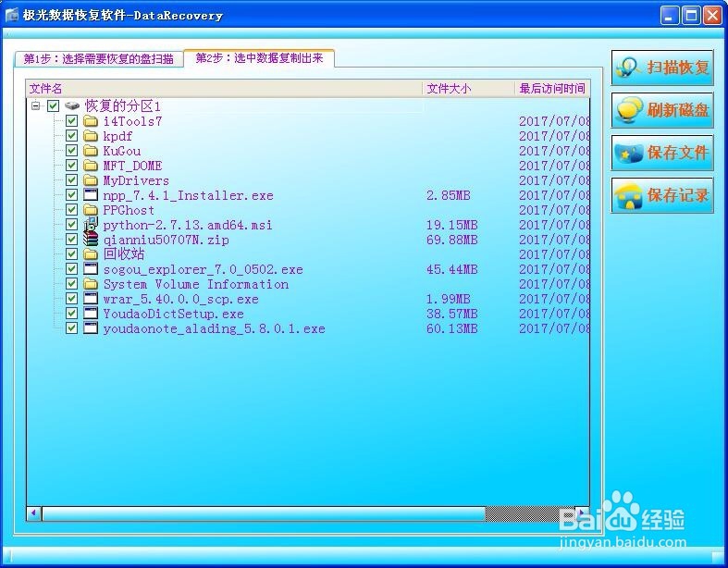Click the 保存记录 button
This screenshot has width=728, height=568.
(662, 195)
